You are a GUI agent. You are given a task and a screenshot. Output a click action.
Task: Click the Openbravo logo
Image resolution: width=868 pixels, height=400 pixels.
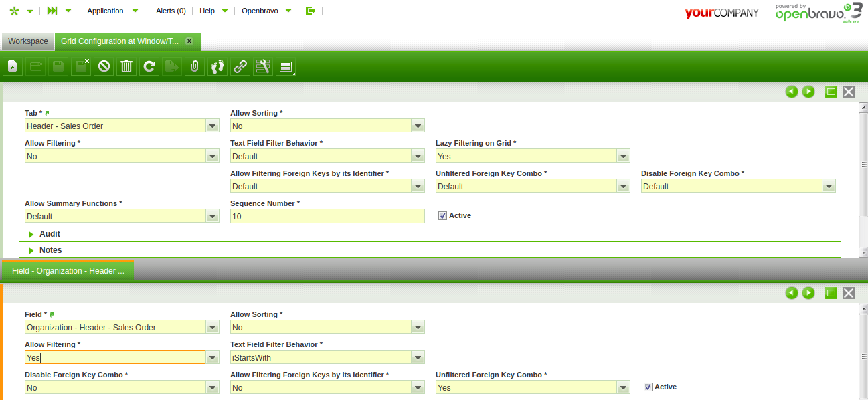pos(818,13)
